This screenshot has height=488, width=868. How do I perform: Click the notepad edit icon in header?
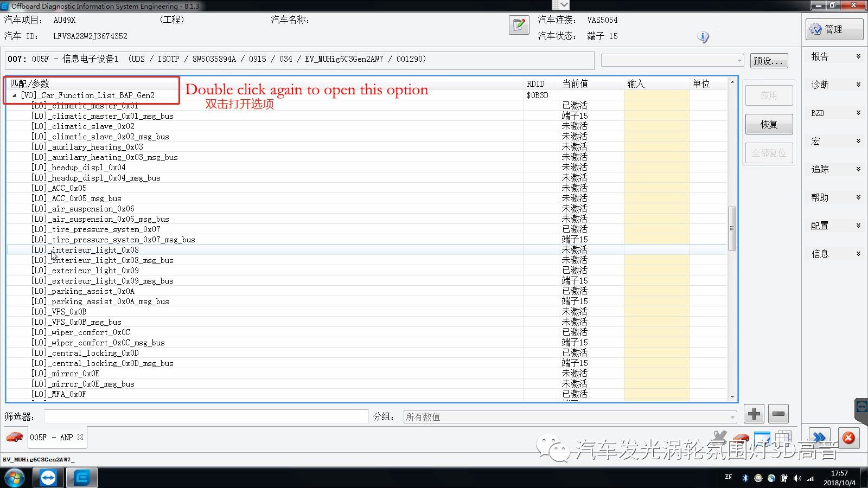pos(519,25)
